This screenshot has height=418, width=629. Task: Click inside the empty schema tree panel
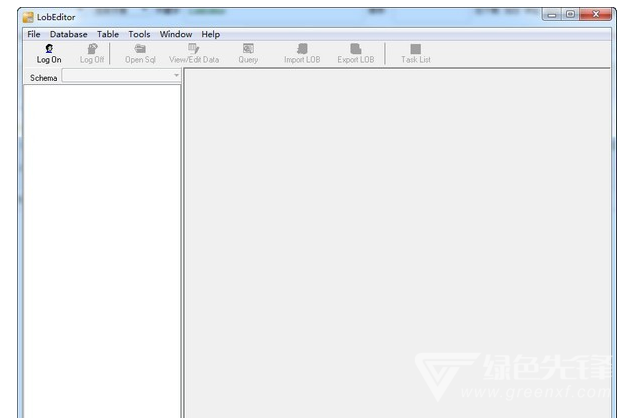click(x=102, y=251)
